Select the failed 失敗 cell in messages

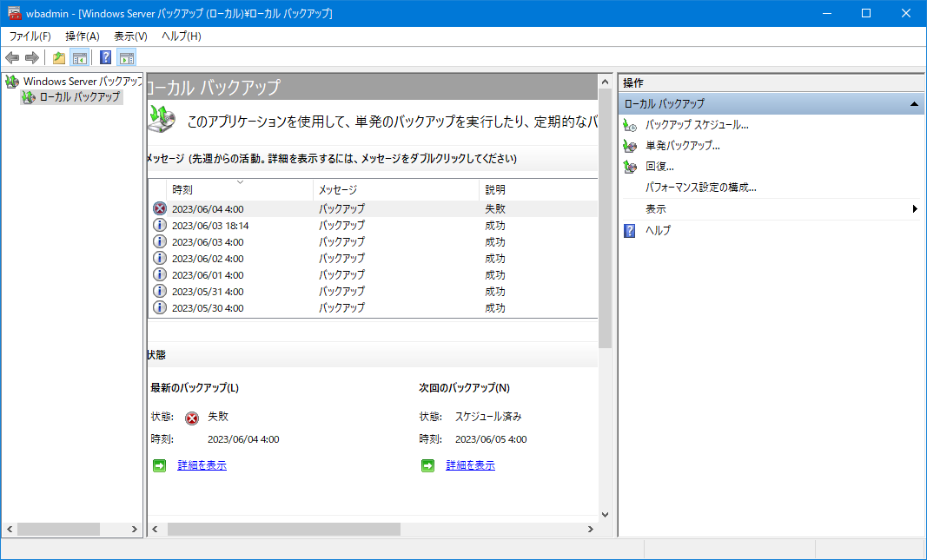(495, 208)
